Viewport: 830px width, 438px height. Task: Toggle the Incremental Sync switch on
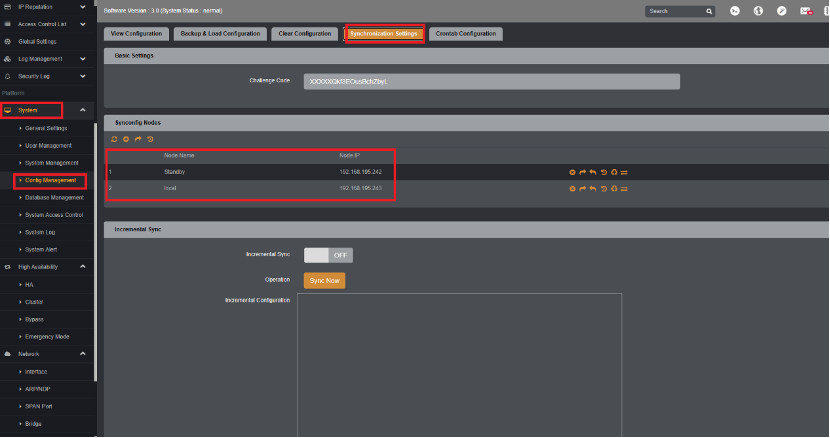(x=328, y=255)
